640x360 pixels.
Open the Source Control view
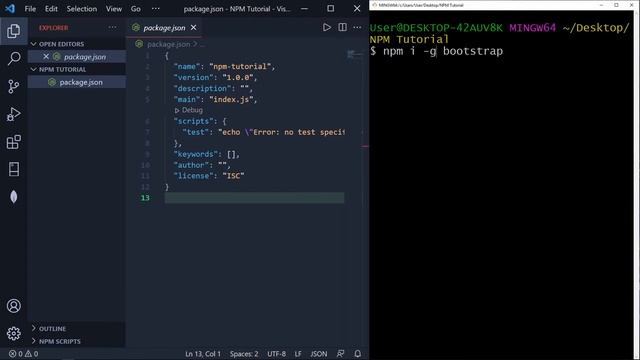tap(13, 86)
